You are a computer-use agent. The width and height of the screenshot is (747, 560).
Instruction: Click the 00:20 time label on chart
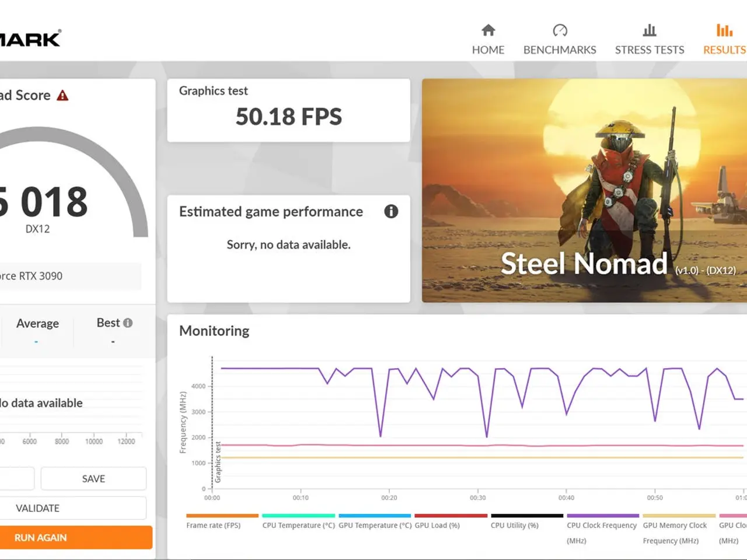[389, 498]
